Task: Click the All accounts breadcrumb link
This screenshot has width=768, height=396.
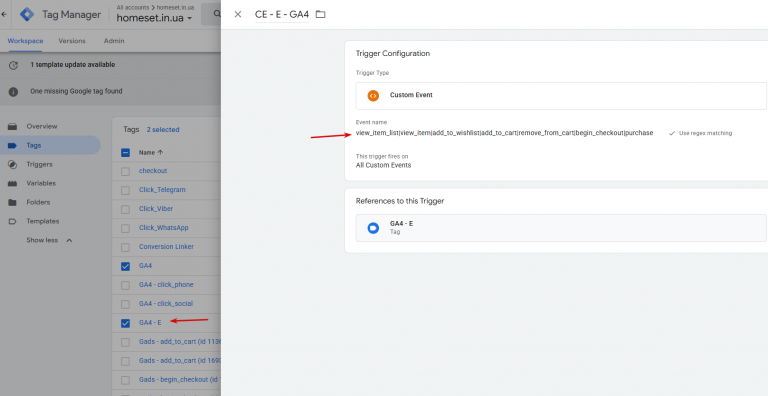Action: (x=134, y=7)
